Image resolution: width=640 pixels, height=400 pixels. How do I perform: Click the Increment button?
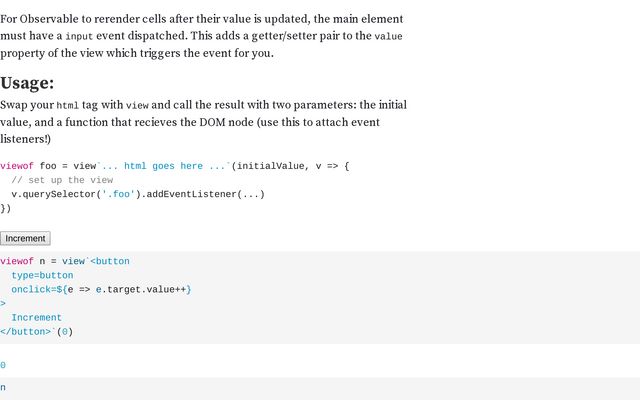point(25,238)
